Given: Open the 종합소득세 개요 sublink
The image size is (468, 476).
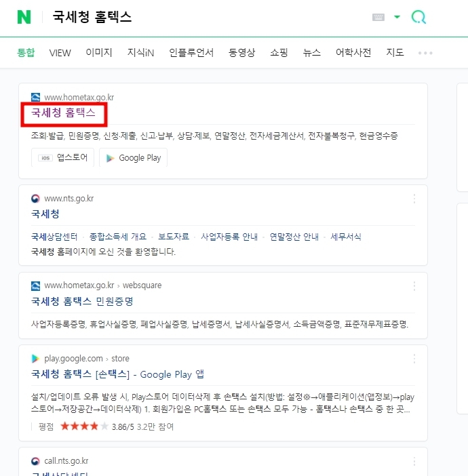Looking at the screenshot, I should pyautogui.click(x=118, y=237).
